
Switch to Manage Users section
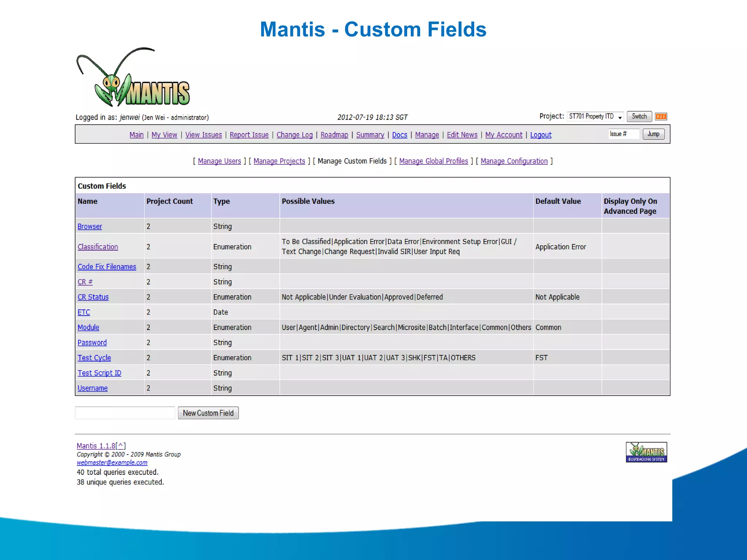tap(219, 161)
